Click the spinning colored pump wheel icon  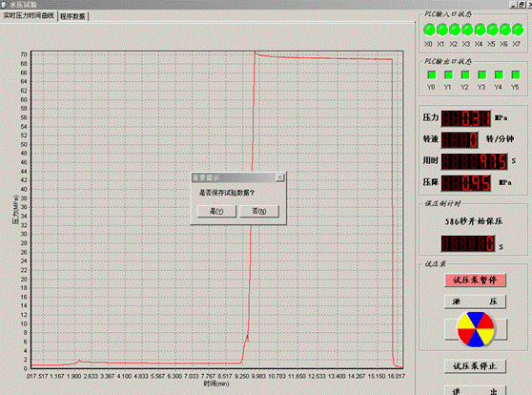(x=476, y=329)
